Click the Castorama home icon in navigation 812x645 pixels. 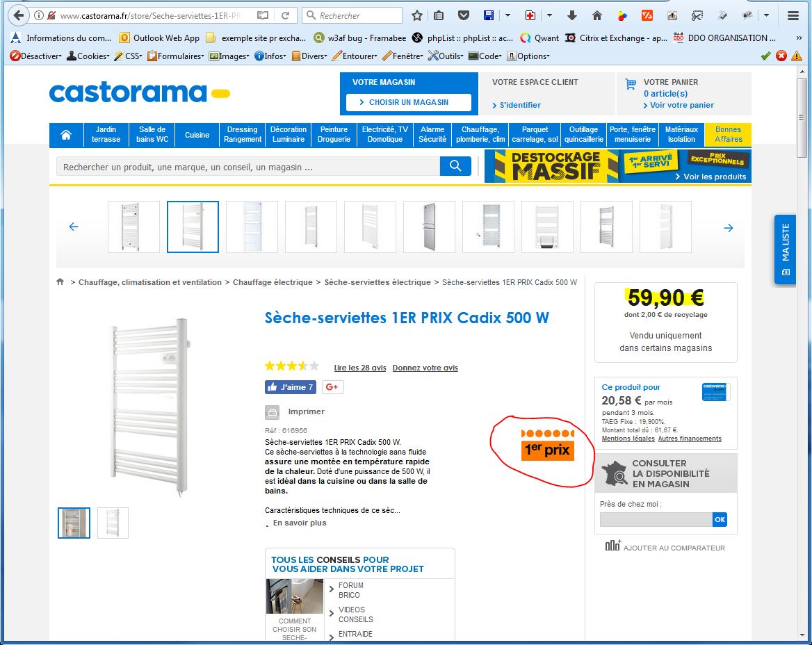click(66, 135)
